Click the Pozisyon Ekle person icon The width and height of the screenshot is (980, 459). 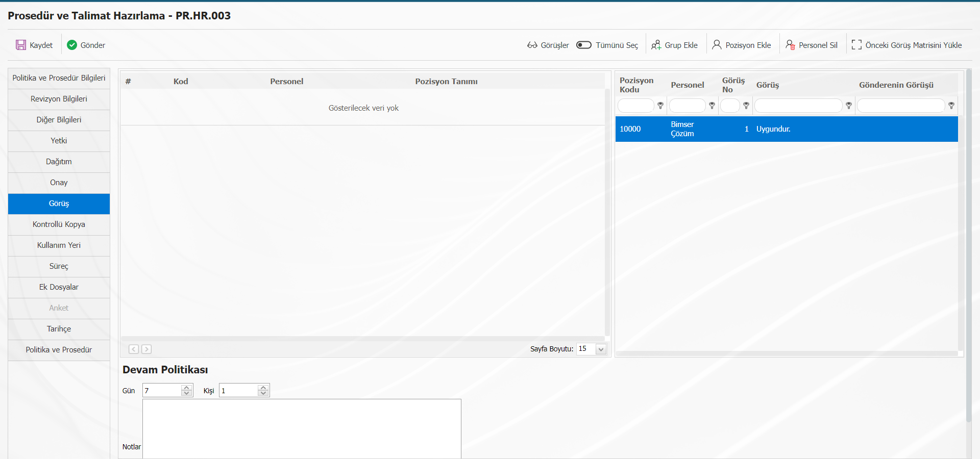tap(717, 45)
